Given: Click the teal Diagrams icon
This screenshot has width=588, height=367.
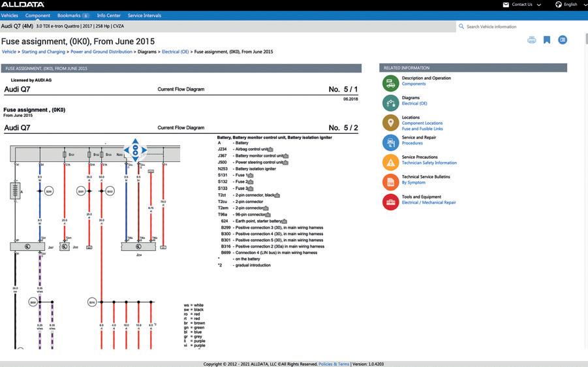Looking at the screenshot, I should (390, 103).
